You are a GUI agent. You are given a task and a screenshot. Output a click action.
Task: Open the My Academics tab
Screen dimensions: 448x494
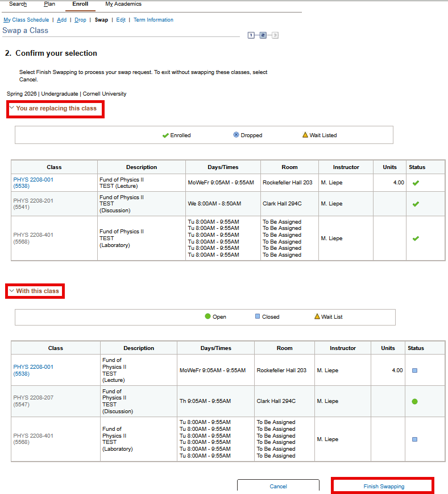click(x=123, y=3)
